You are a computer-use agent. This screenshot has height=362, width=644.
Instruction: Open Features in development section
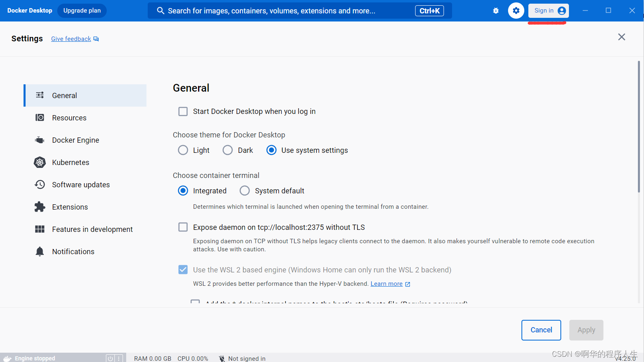(85, 229)
